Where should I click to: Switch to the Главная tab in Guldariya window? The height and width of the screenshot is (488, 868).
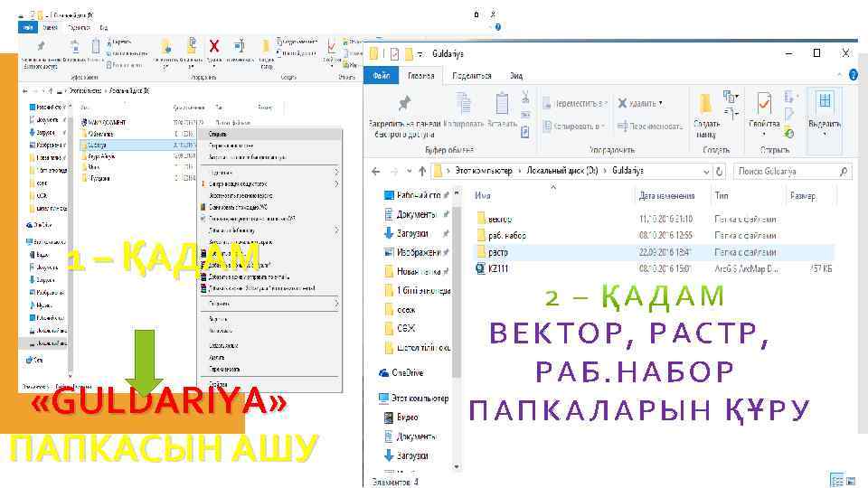tap(420, 76)
